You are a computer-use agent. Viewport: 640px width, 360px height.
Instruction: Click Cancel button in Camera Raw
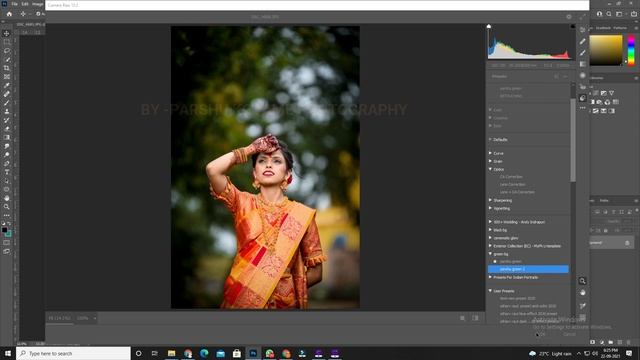tap(569, 334)
